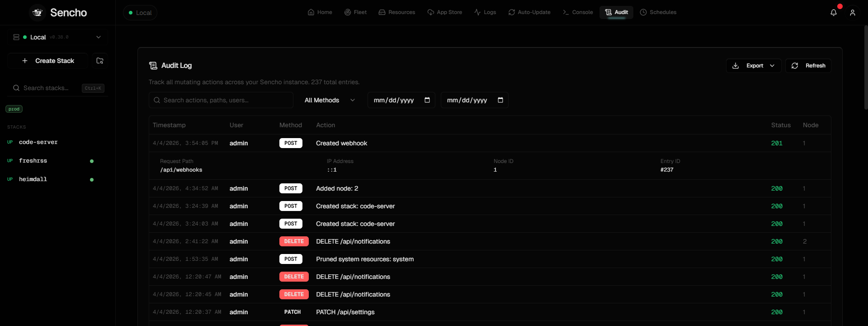Select the Audit tab
Screen dimensions: 868x326
click(617, 12)
